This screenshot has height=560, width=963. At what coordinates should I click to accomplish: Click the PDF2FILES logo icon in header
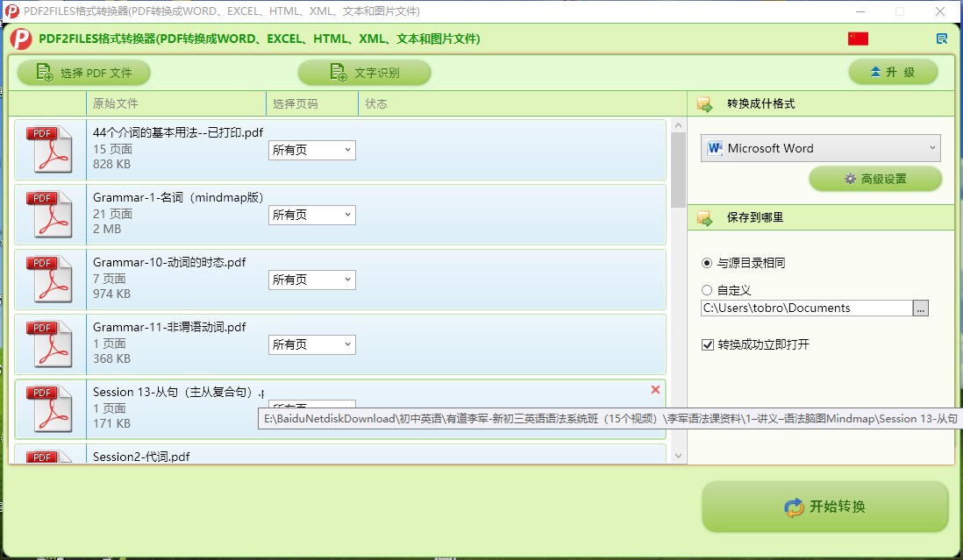pos(21,39)
